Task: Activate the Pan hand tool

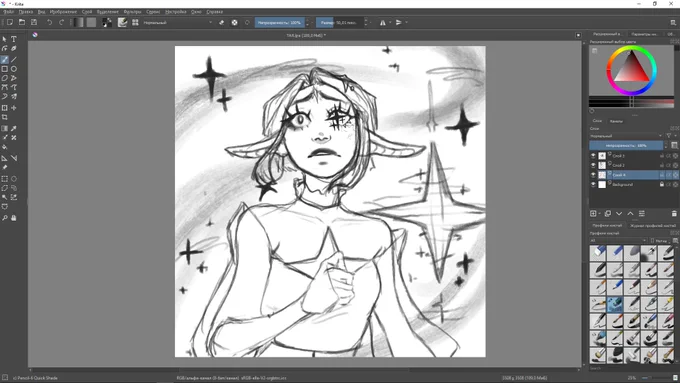Action: (x=14, y=218)
